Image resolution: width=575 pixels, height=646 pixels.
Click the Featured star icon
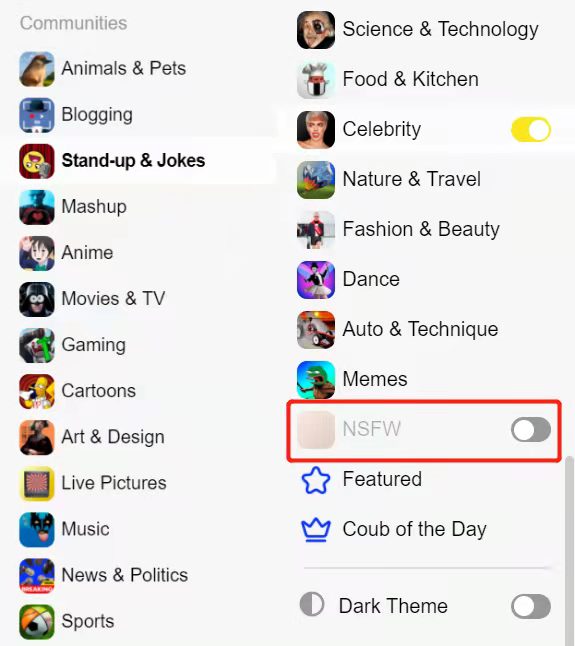(316, 480)
